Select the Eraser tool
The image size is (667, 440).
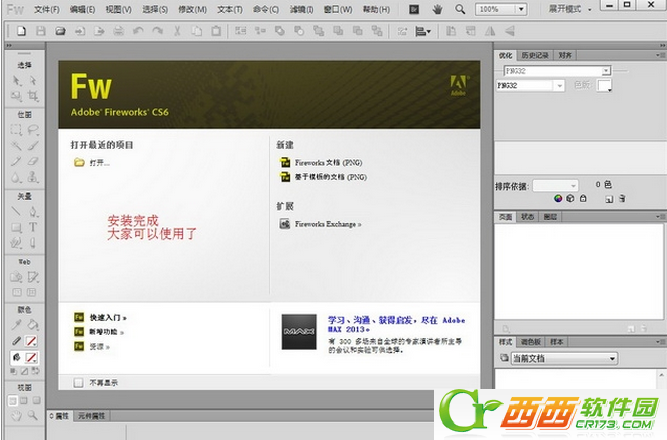tap(33, 161)
